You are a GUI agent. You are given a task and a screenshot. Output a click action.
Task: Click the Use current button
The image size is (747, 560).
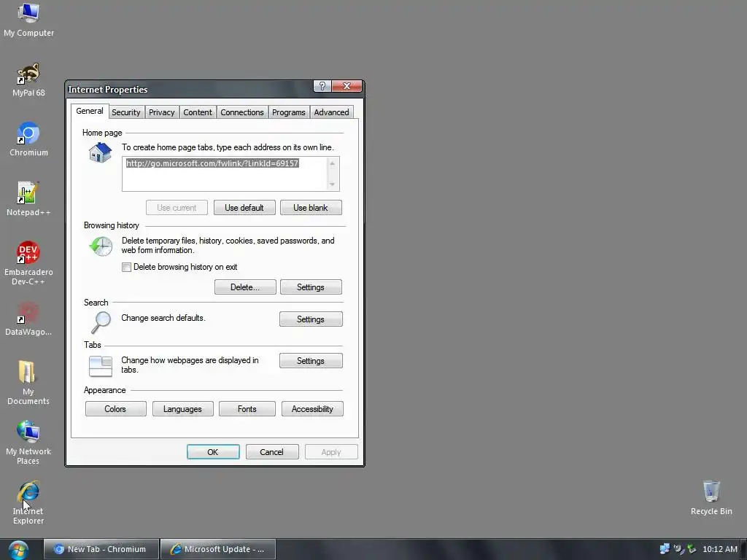(177, 208)
